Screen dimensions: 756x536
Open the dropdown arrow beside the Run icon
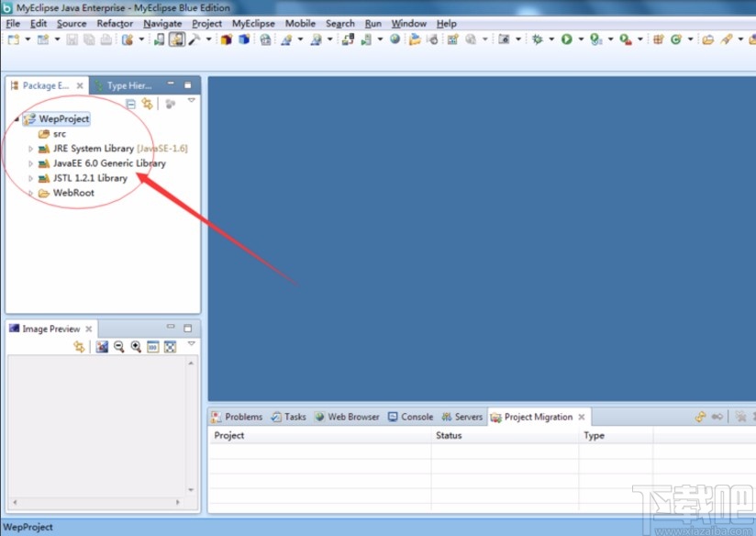click(x=581, y=39)
